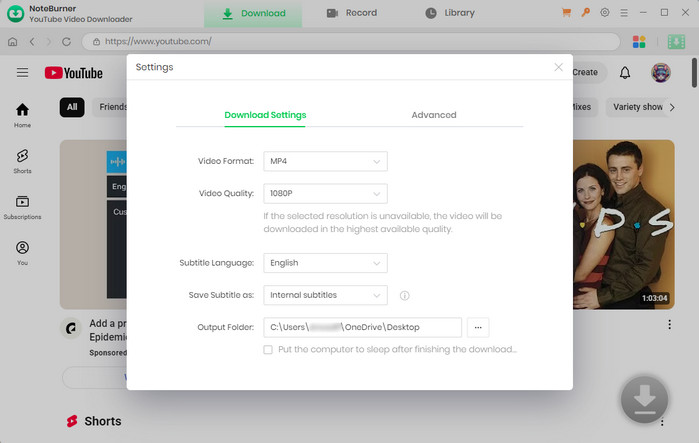Viewport: 699px width, 443px height.
Task: Open the colorful apps grid icon
Action: (x=640, y=42)
